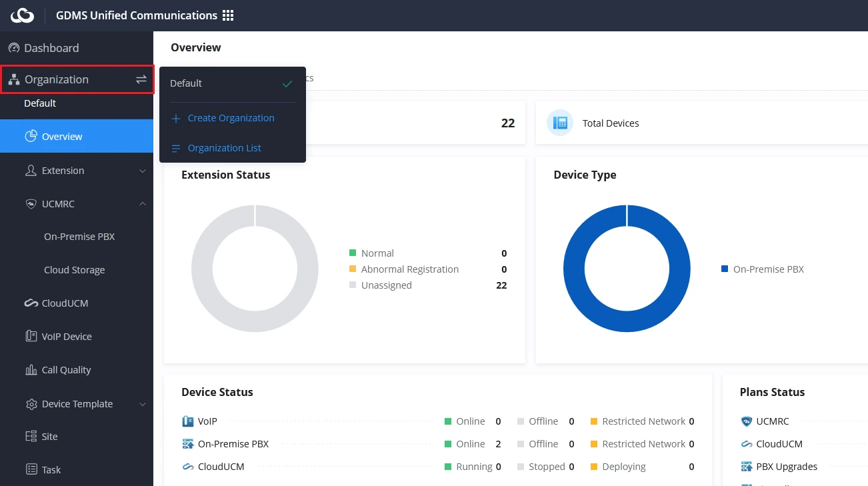Click the Deploying label in CloudUCM row
This screenshot has height=486, width=868.
click(624, 467)
